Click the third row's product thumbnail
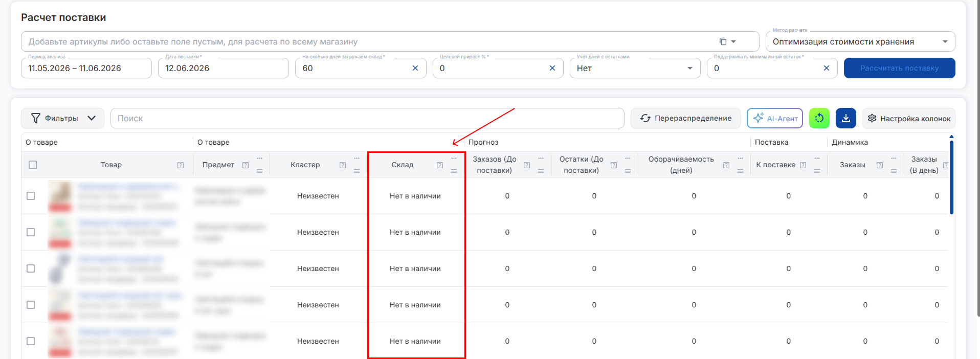The image size is (980, 359). pyautogui.click(x=60, y=268)
